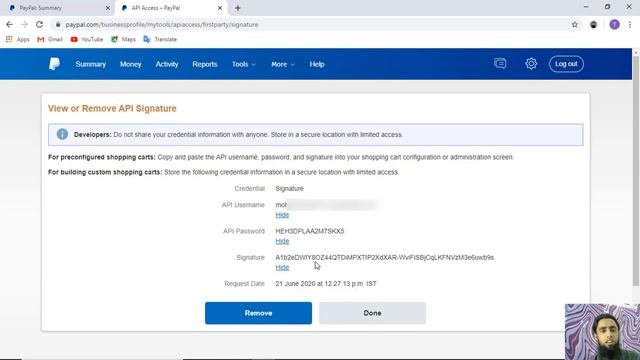Go back with the browser back arrow
640x360 pixels.
click(x=9, y=24)
